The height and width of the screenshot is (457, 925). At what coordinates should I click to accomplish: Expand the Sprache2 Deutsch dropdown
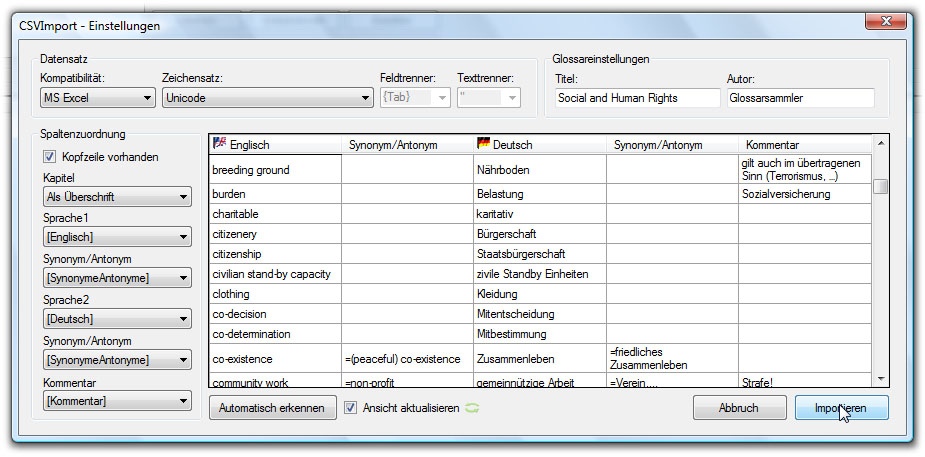coord(117,319)
